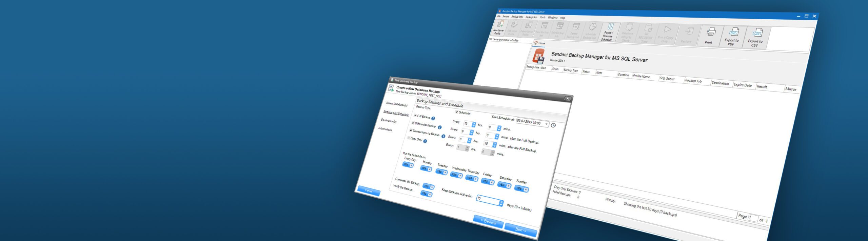Toggle the Every Day schedule switch
Image resolution: width=868 pixels, height=241 pixels.
coord(408,165)
